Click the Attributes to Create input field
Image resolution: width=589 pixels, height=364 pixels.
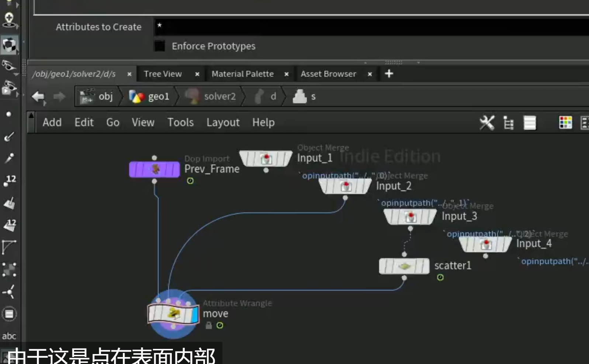tap(371, 27)
